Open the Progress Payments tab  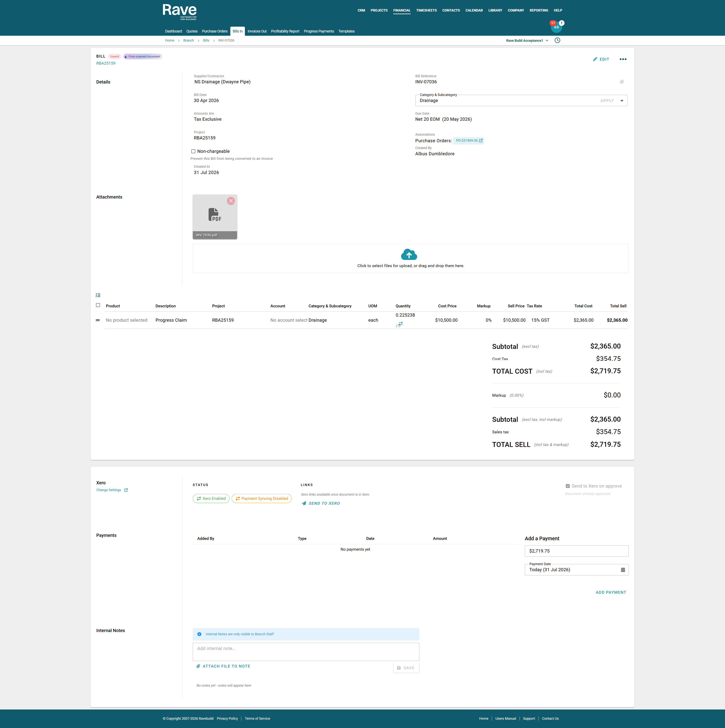coord(319,31)
